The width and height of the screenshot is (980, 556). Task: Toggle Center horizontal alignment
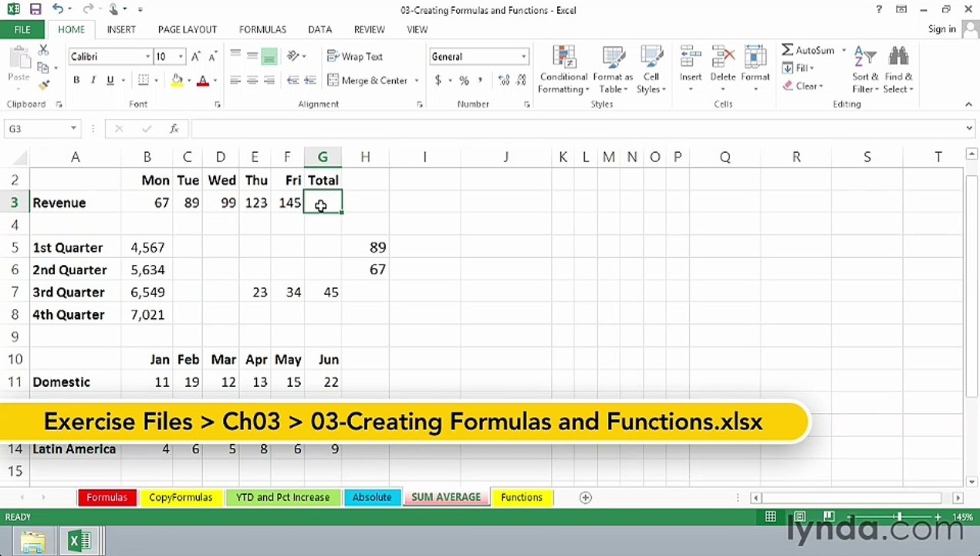coord(252,80)
